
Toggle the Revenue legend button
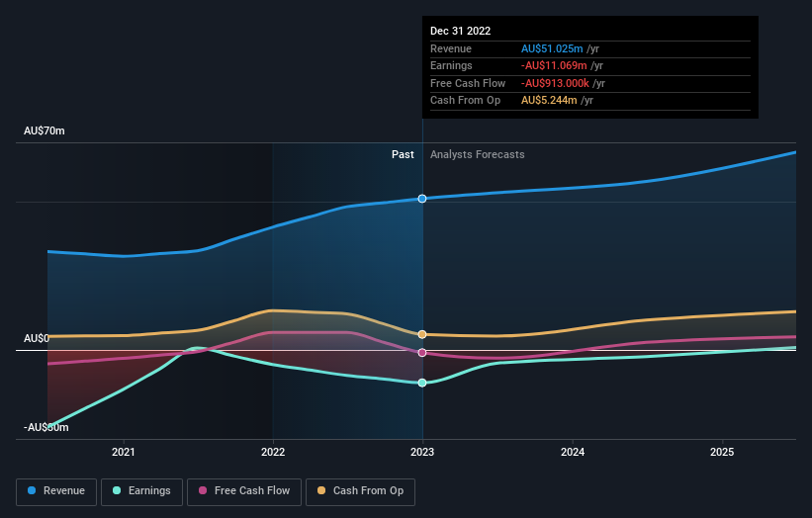pos(56,491)
